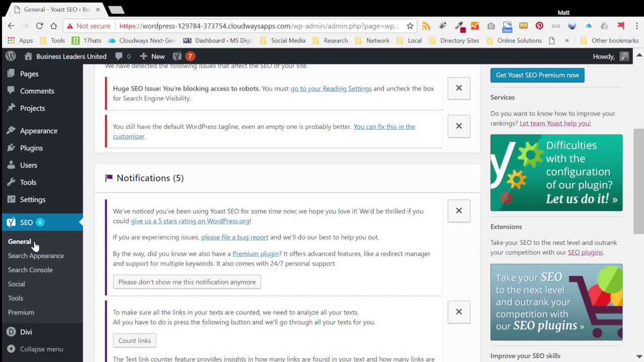Click Get Yoast SEO Premium now

coord(537,75)
